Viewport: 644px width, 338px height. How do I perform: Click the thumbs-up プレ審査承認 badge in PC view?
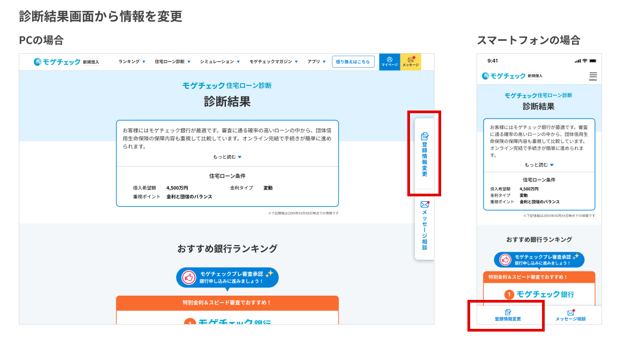tap(227, 277)
